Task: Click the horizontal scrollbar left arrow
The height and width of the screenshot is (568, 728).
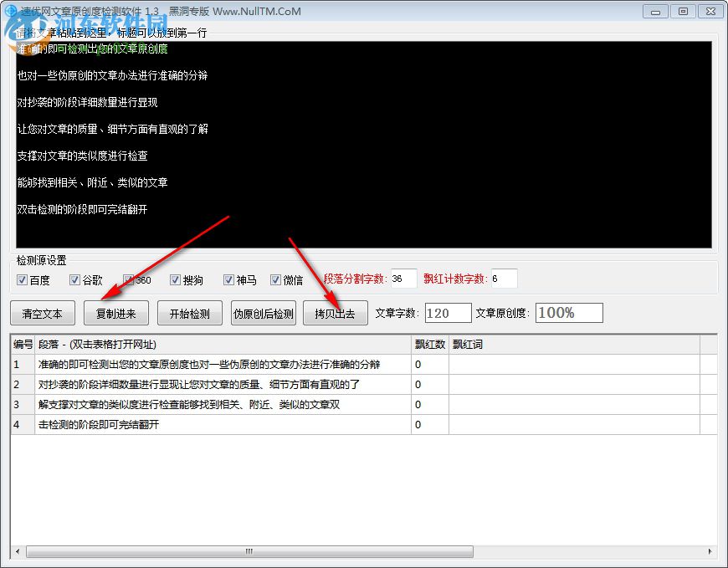Action: 18,552
